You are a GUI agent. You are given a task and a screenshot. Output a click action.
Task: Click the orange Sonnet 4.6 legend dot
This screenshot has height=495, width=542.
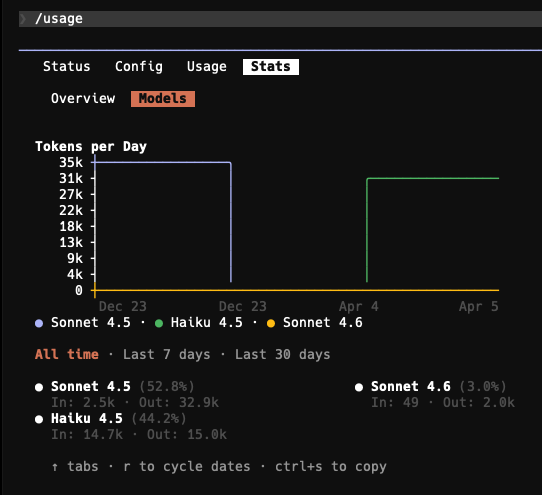pos(271,324)
